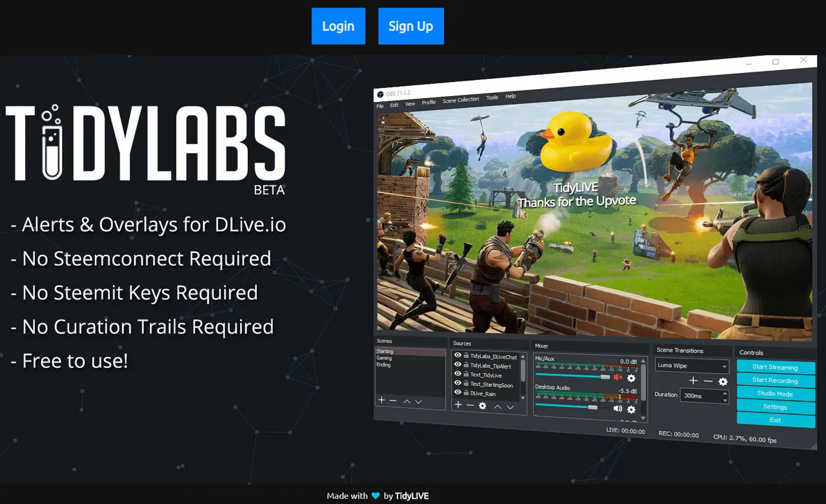Toggle lock on Text_StartingSoon source
Screen dimensions: 826x504
click(466, 383)
